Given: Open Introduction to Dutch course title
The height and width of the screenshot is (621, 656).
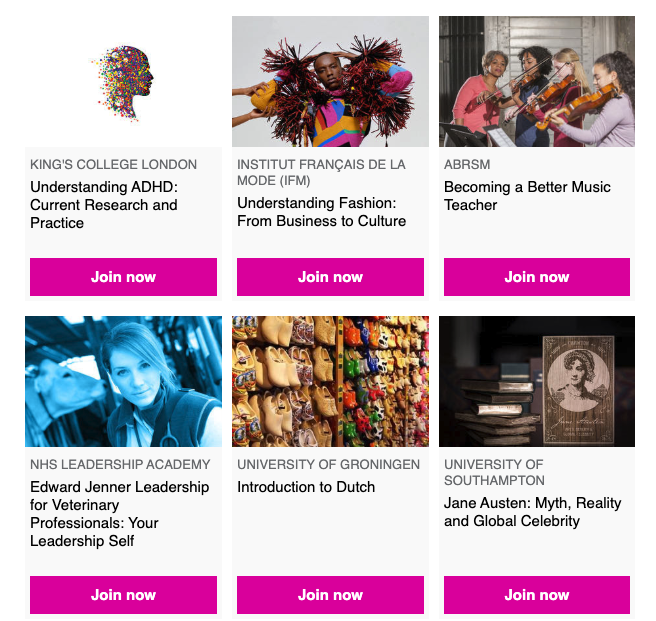Looking at the screenshot, I should tap(306, 487).
